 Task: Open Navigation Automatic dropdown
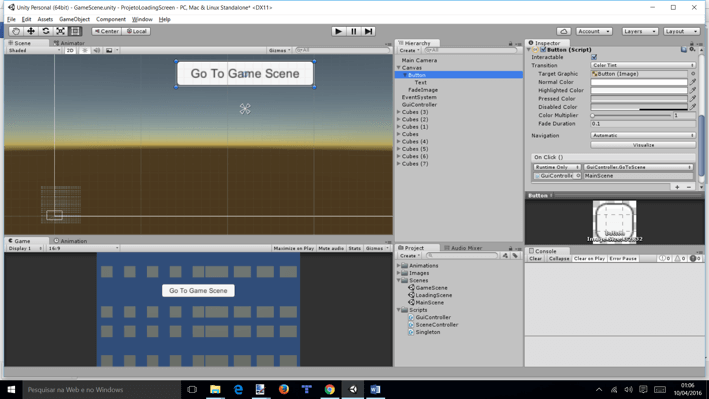643,135
